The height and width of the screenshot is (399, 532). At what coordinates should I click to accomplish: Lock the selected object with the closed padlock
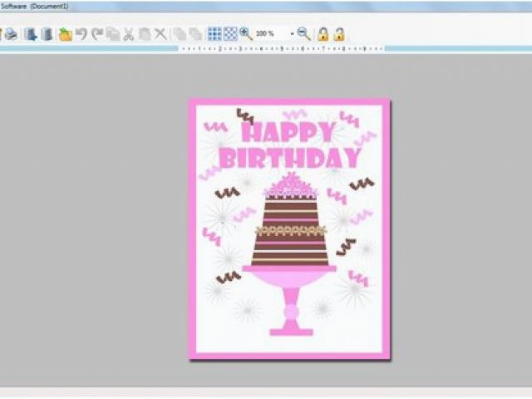click(x=323, y=34)
